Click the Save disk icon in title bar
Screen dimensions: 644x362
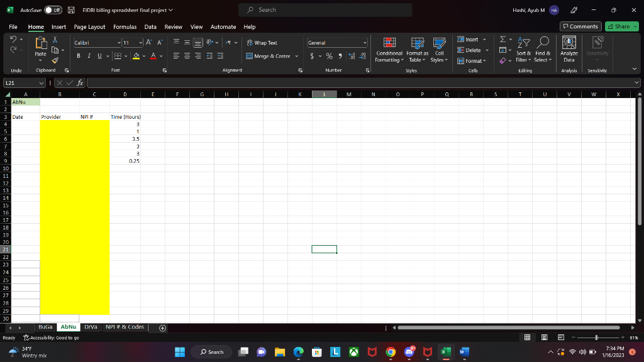tap(71, 10)
